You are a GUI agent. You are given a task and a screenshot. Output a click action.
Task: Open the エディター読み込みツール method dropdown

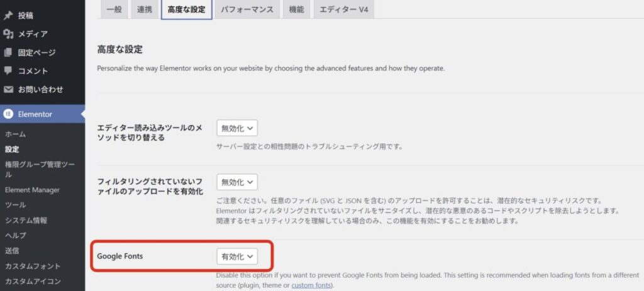[x=236, y=128]
